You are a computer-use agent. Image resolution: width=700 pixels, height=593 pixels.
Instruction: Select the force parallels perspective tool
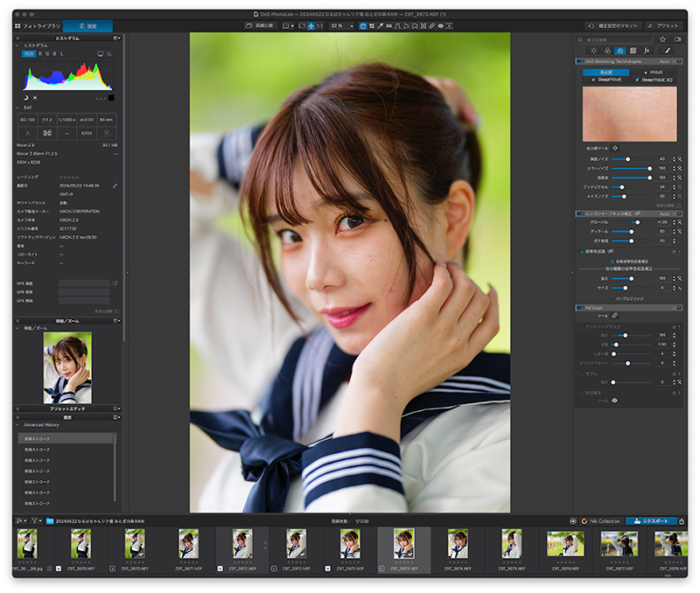[398, 26]
